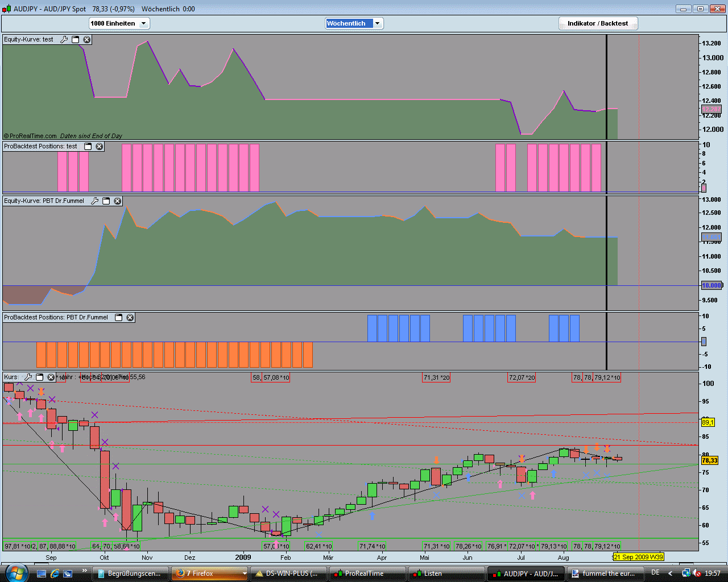This screenshot has width=728, height=582.
Task: Click Show Desktop quick launch icon
Action: click(42, 573)
